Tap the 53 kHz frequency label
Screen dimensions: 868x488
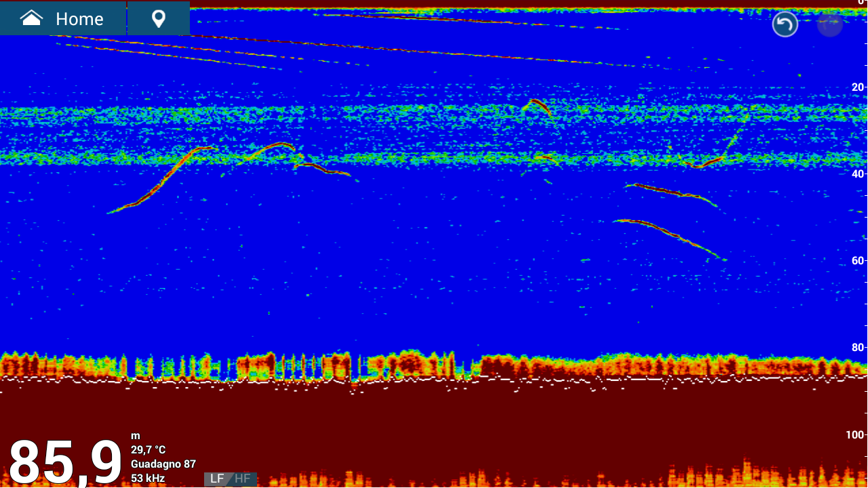pos(148,479)
